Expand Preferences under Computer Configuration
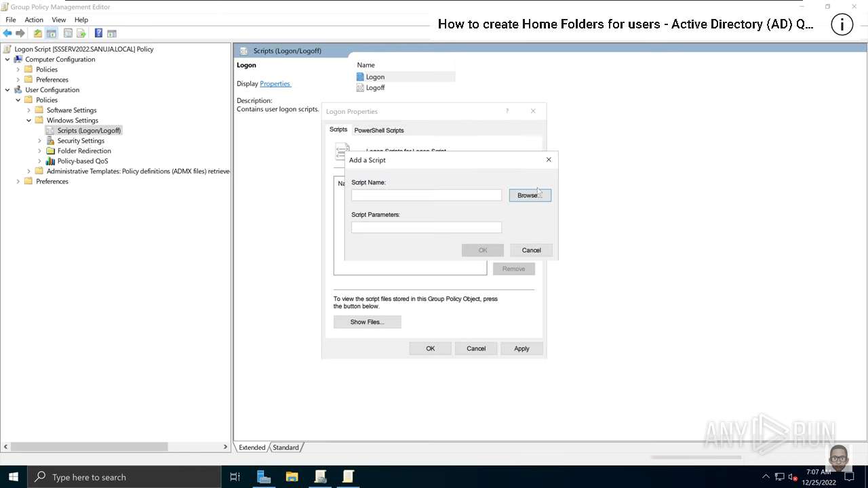 point(18,79)
